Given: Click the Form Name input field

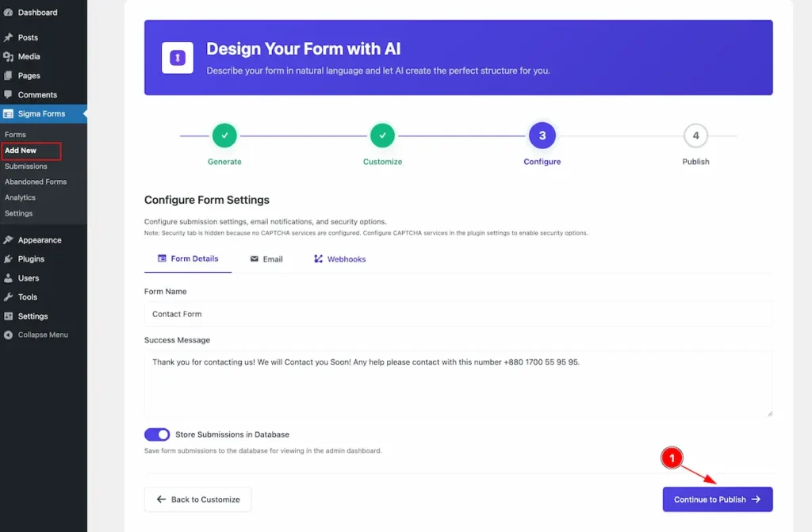Looking at the screenshot, I should 458,314.
